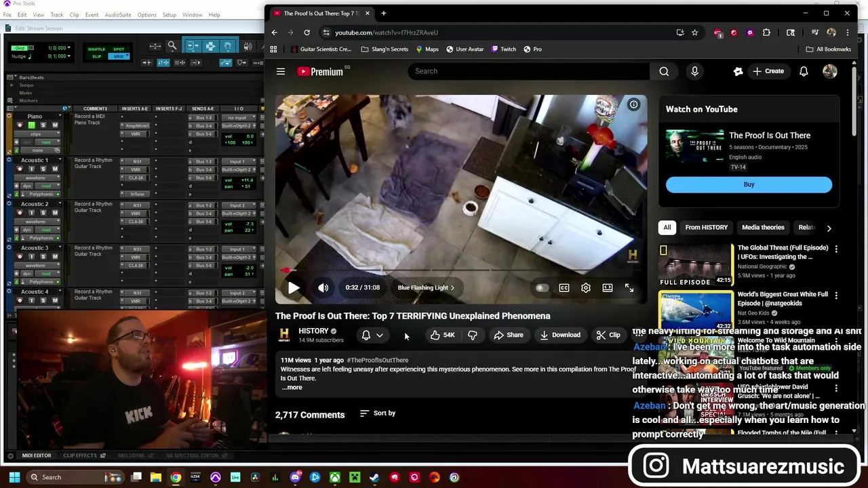Reload the page in Chrome
This screenshot has height=488, width=868.
click(307, 33)
